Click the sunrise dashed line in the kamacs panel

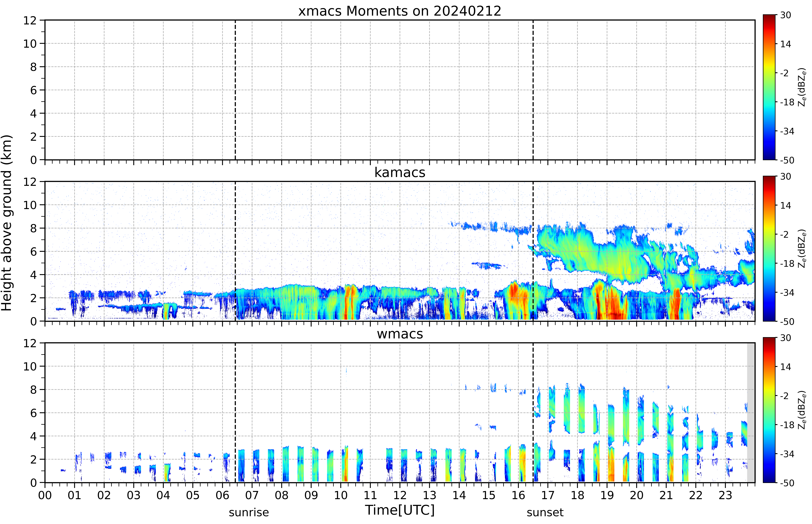(x=235, y=251)
